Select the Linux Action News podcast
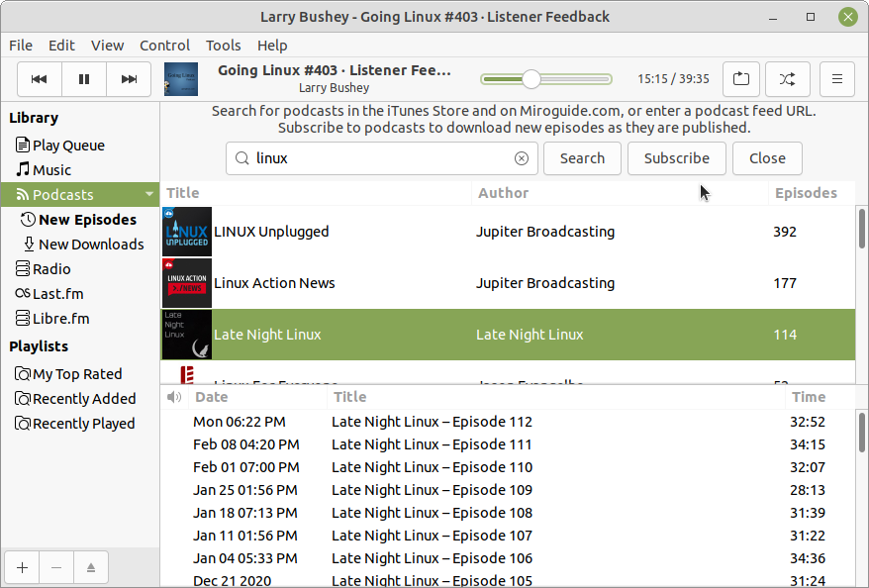 508,283
